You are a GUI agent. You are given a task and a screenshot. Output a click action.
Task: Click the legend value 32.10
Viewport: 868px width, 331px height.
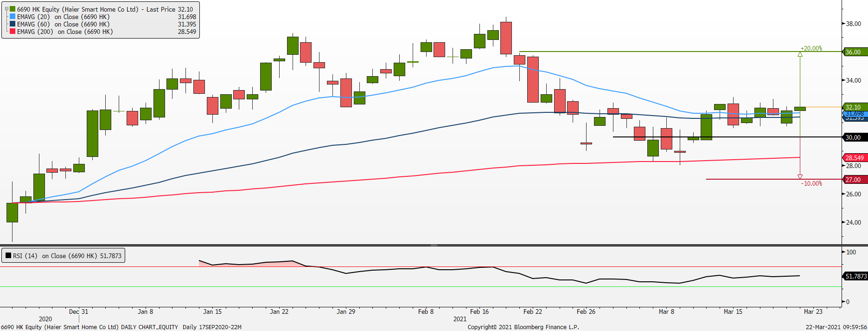[185, 9]
